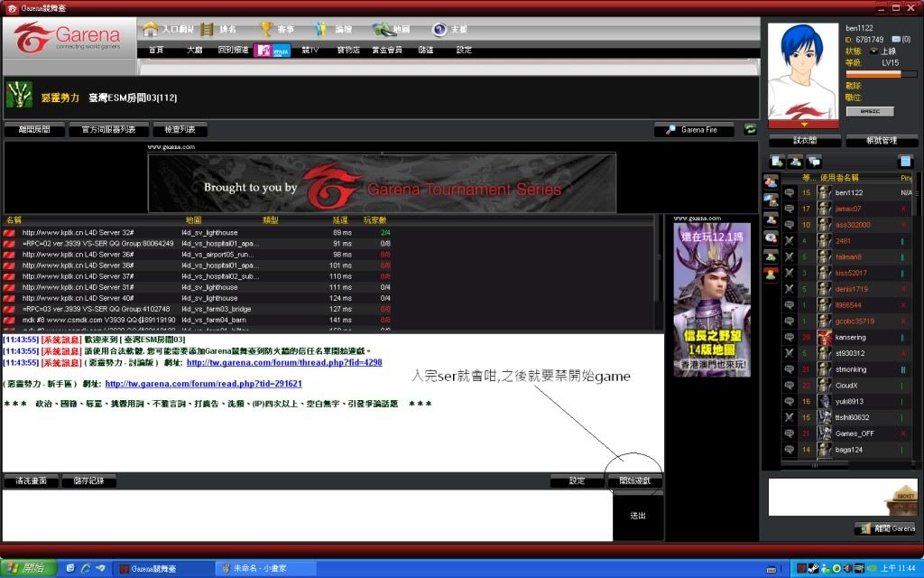This screenshot has height=578, width=924.
Task: Click the chat bubbles icon above user list
Action: [814, 161]
